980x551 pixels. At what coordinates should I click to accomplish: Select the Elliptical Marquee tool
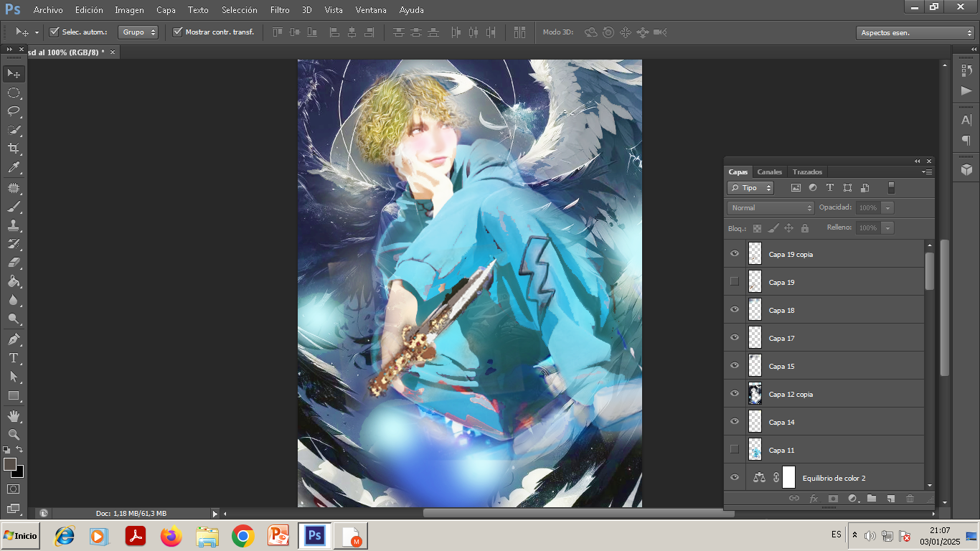(14, 93)
